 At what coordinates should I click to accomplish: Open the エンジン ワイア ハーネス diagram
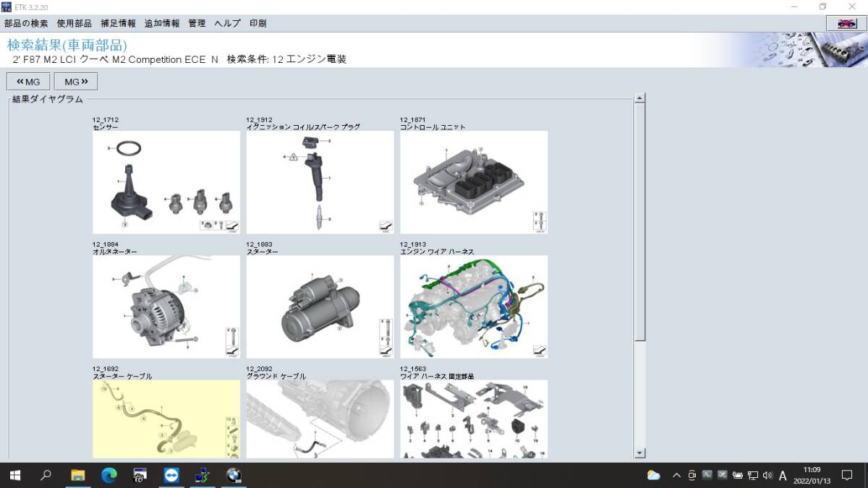pos(474,307)
